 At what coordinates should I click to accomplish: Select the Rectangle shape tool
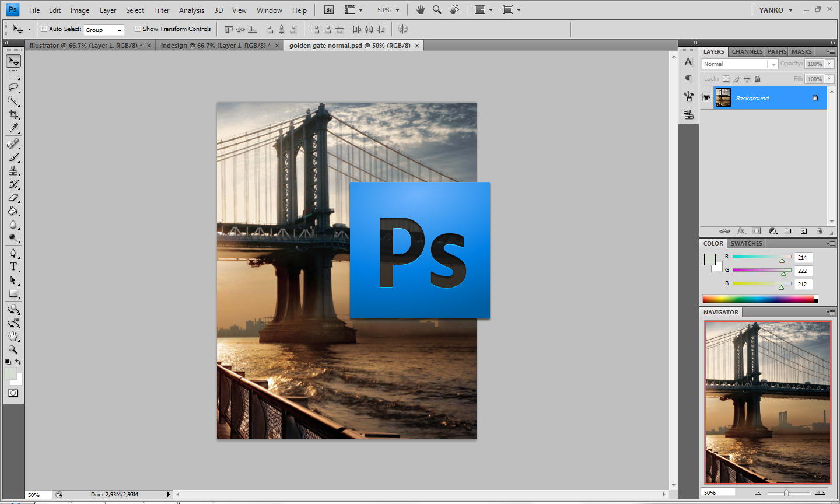point(13,294)
